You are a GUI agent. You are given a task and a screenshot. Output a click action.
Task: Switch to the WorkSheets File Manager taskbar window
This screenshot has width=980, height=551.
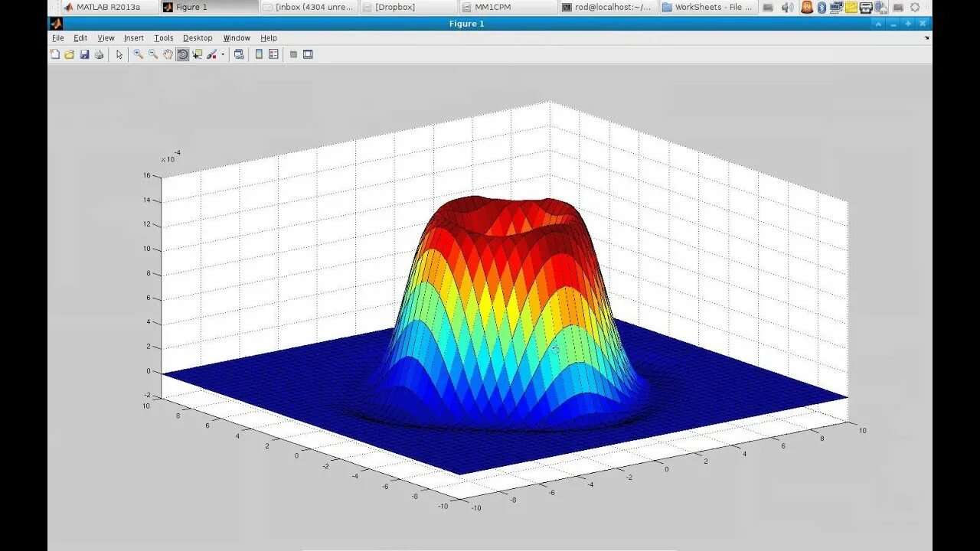[x=707, y=7]
